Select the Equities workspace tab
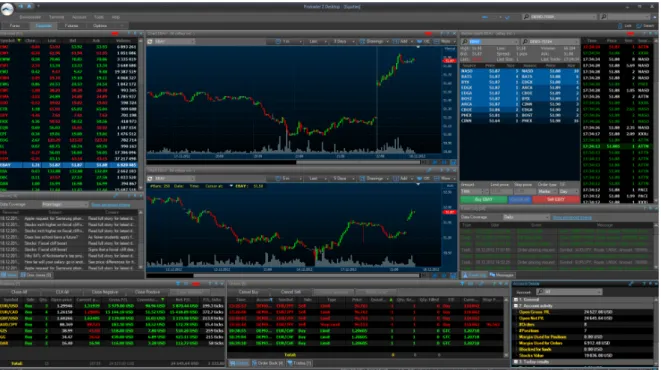The width and height of the screenshot is (661, 370). [43, 26]
